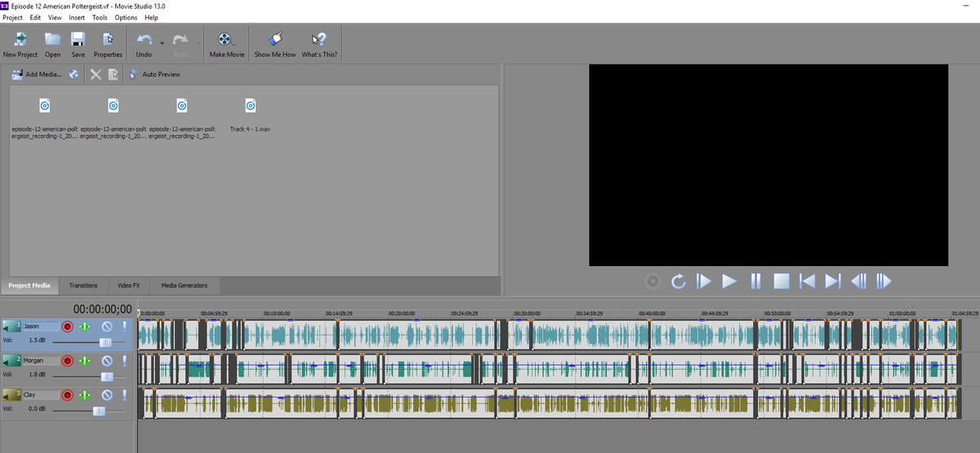This screenshot has width=980, height=453.
Task: Open the View menu
Action: pyautogui.click(x=55, y=17)
